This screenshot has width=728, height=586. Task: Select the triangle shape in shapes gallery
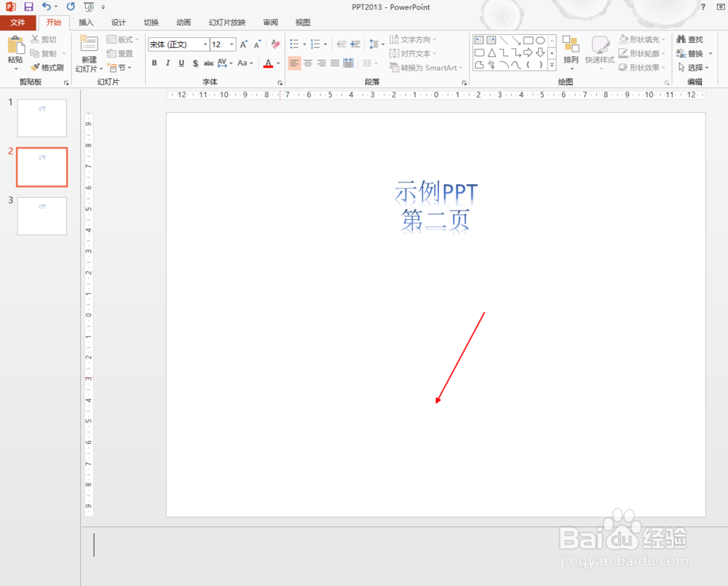point(491,52)
